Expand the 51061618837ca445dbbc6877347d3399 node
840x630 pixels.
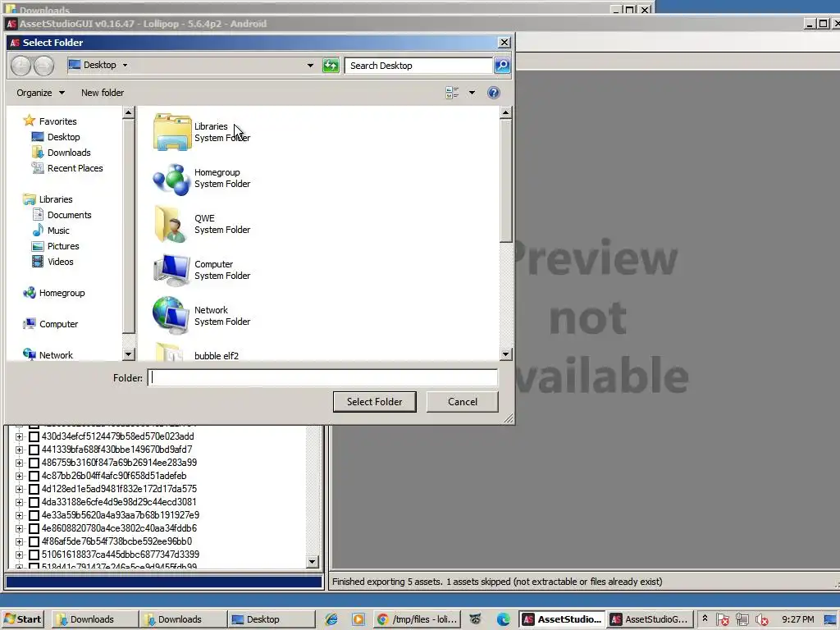(20, 555)
